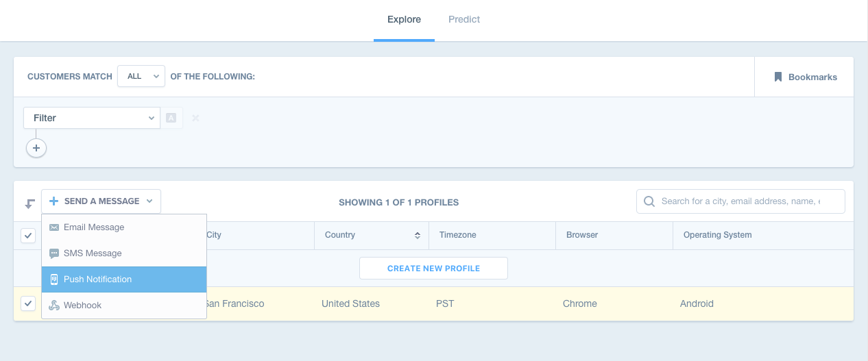Viewport: 868px width, 361px height.
Task: Toggle the select-all checkbox in table header
Action: (28, 236)
